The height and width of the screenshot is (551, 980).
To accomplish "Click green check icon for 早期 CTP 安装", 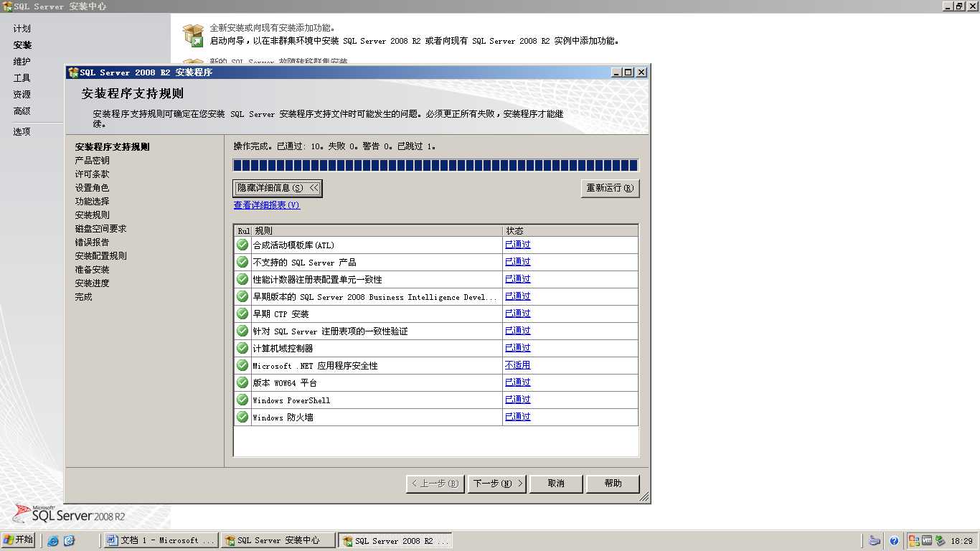I will pyautogui.click(x=242, y=314).
